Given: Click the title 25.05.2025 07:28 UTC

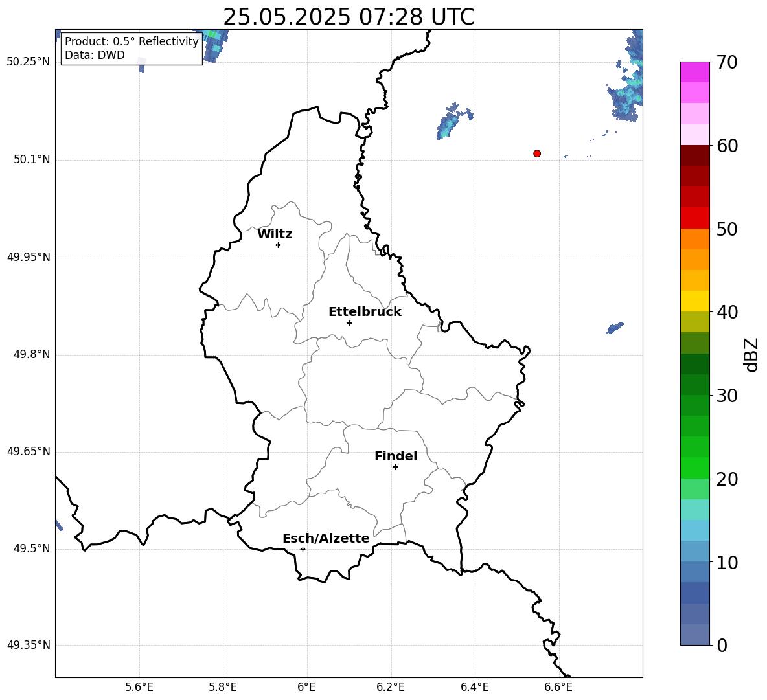Looking at the screenshot, I should tap(349, 17).
